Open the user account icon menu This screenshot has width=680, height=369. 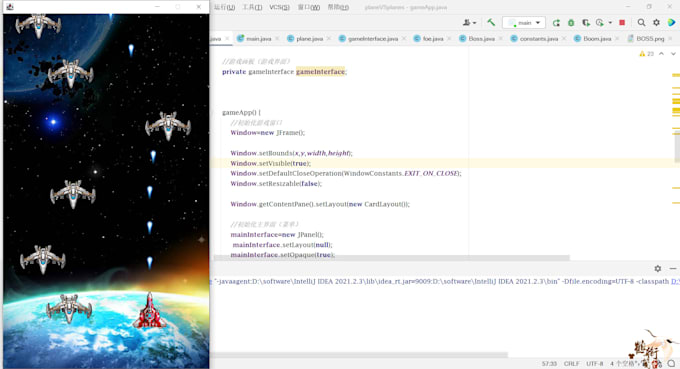469,23
